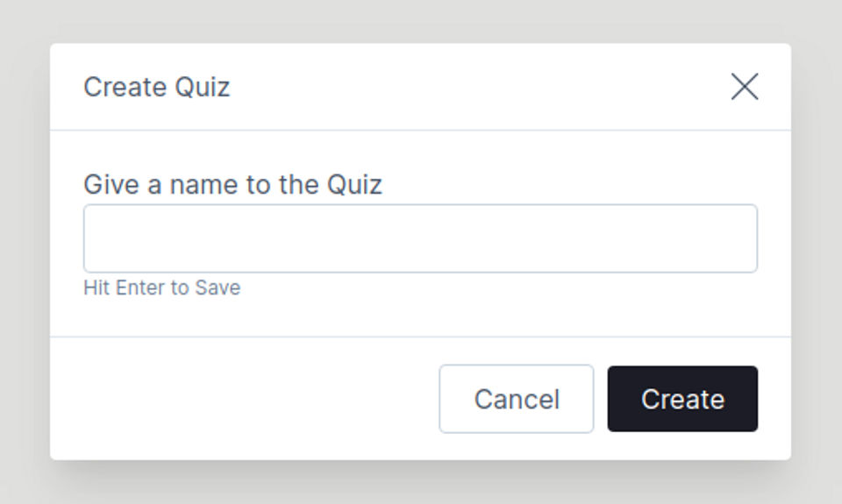Close the Create Quiz dialog with X
Viewport: 842px width, 504px height.
(x=745, y=87)
